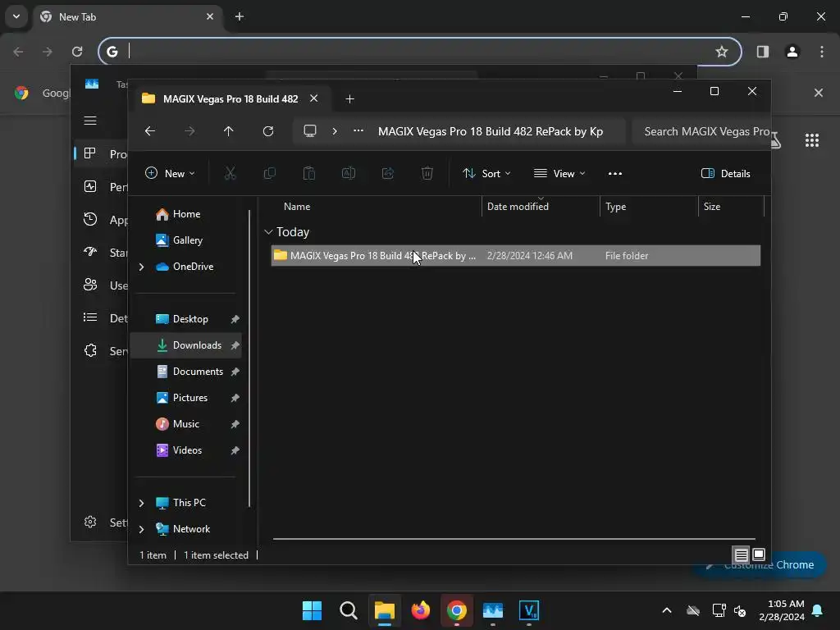
Task: Go up one folder level in Explorer
Action: (229, 131)
